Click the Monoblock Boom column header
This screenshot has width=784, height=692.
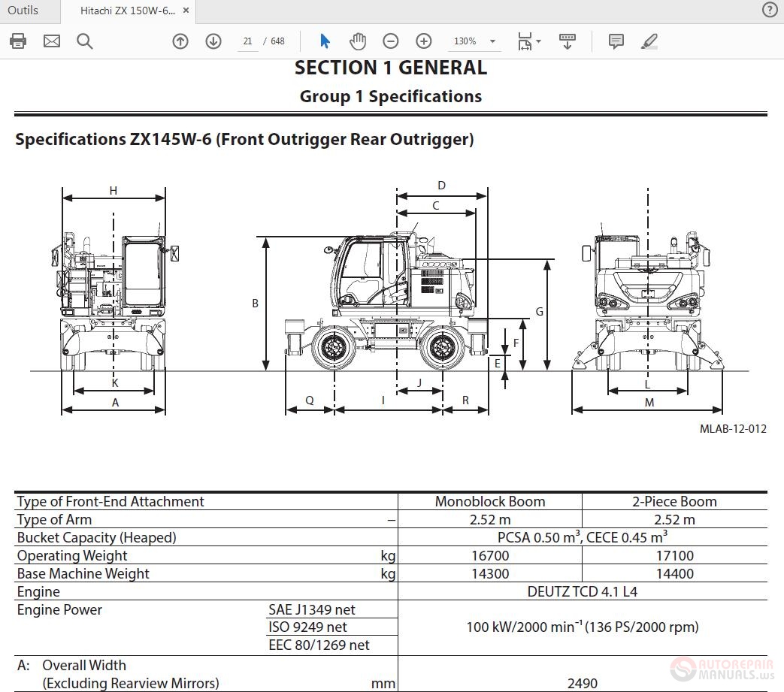(x=490, y=502)
